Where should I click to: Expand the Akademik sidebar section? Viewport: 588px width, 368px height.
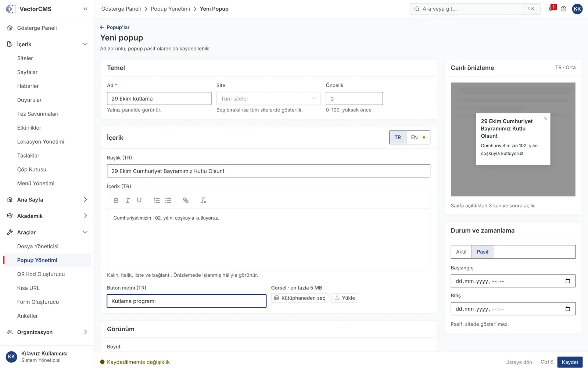(x=47, y=216)
